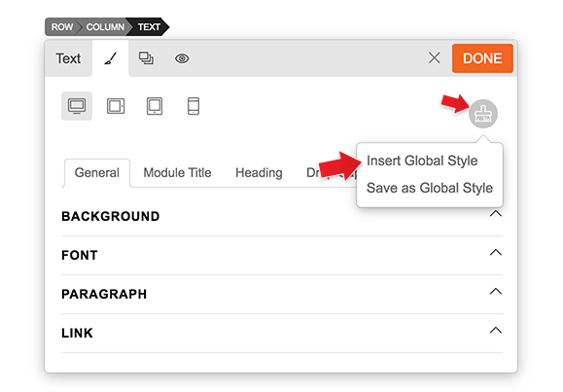Viewport: 563px width, 392px height.
Task: Collapse the FONT section
Action: coord(496,253)
